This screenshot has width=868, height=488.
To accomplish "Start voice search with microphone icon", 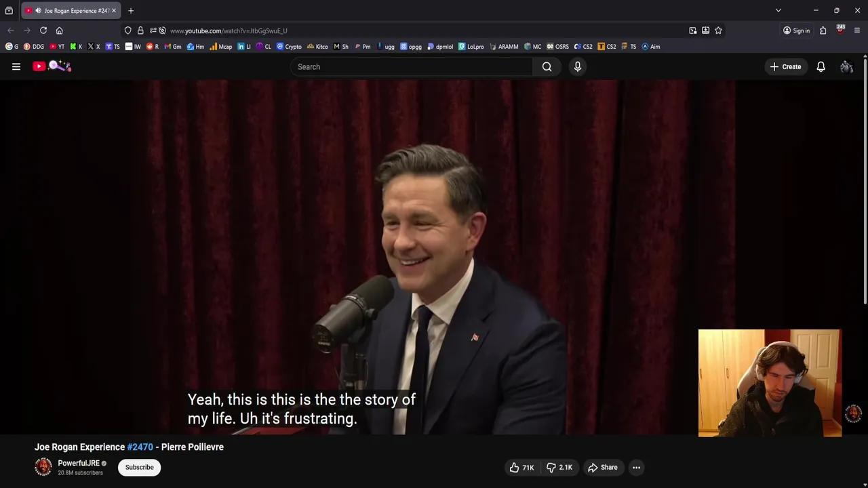I will pyautogui.click(x=578, y=66).
